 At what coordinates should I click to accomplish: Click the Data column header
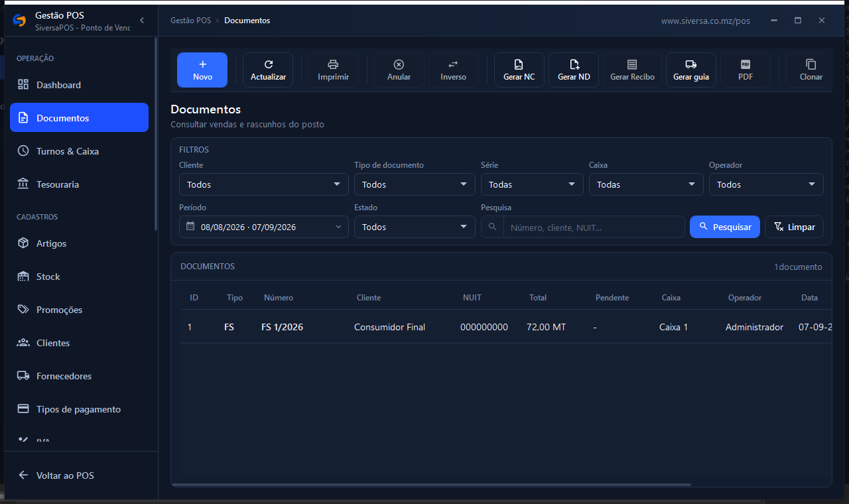tap(809, 298)
